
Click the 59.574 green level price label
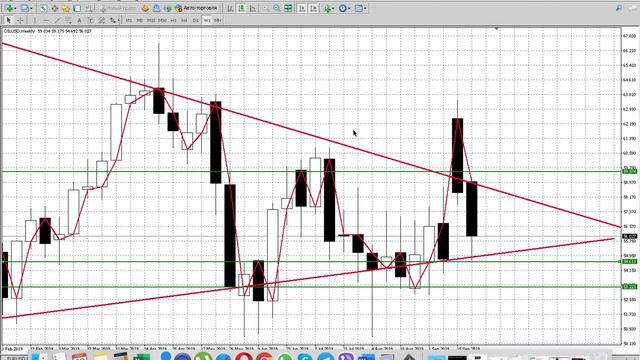(629, 171)
